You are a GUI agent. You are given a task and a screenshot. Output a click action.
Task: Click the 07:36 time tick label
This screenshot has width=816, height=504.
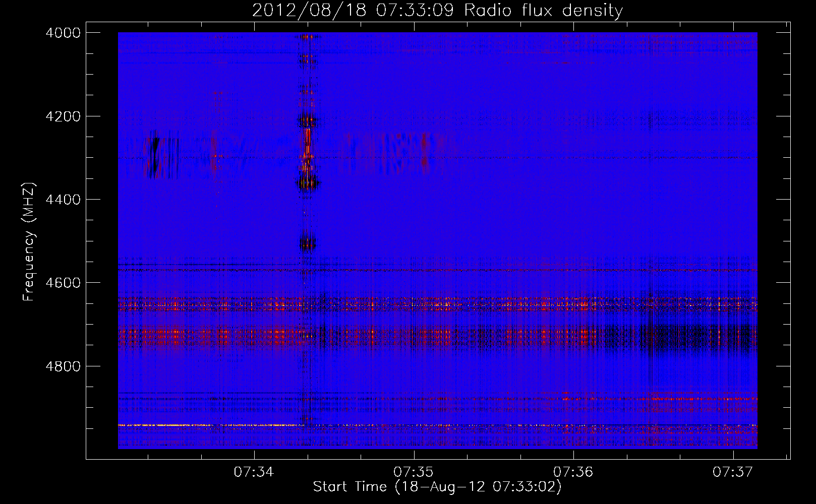tap(573, 472)
